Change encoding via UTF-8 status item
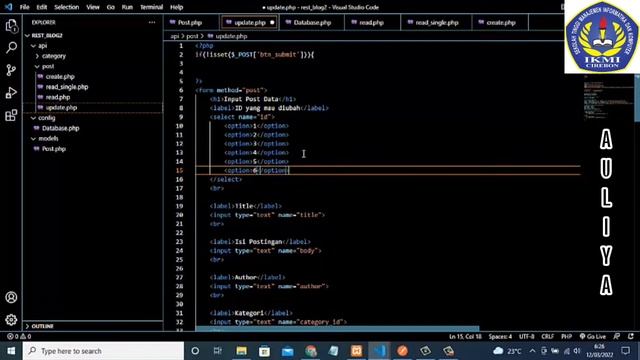This screenshot has width=640, height=360. 526,336
